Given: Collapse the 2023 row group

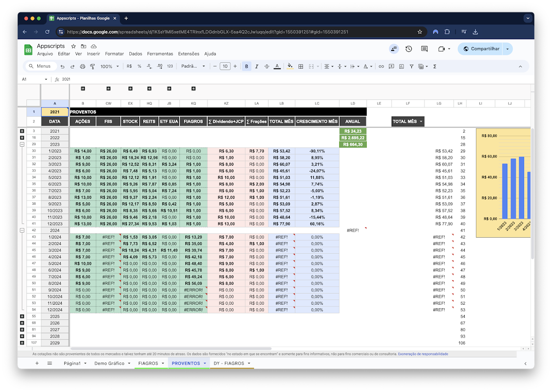Looking at the screenshot, I should pos(22,144).
